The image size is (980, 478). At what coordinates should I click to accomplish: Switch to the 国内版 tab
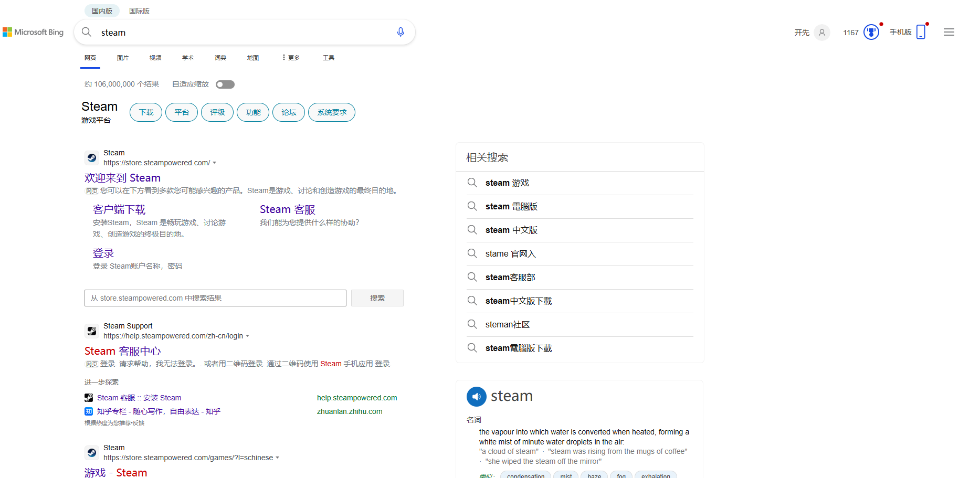[102, 11]
